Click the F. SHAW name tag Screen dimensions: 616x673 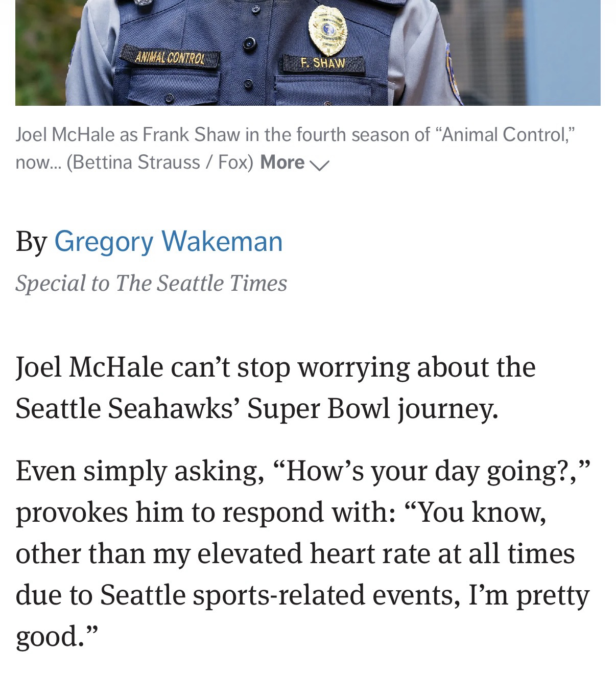point(323,63)
